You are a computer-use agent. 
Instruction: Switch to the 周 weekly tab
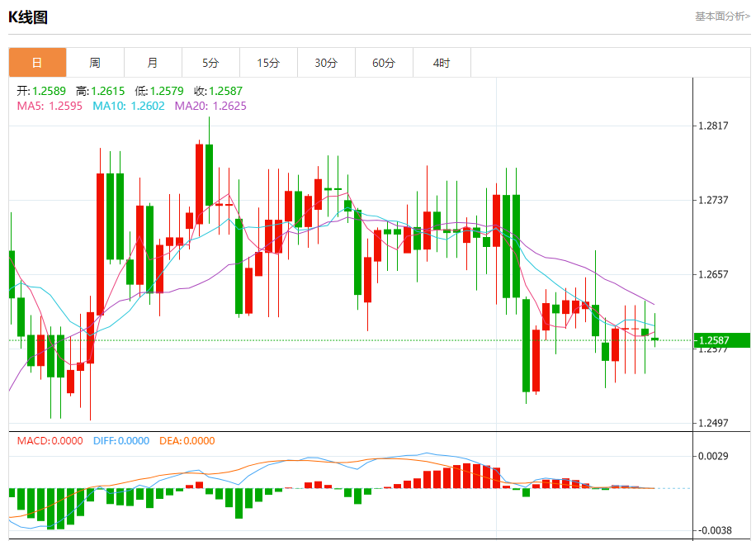pos(96,63)
